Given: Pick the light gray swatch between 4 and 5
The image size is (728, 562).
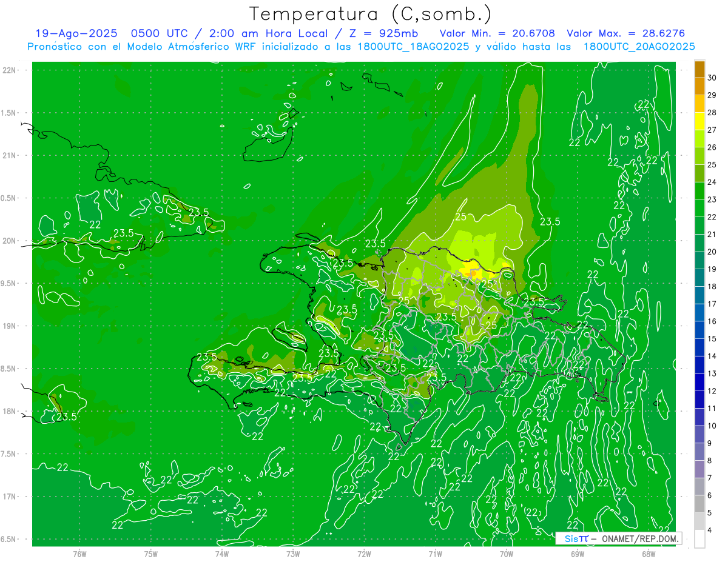Looking at the screenshot, I should click(699, 521).
